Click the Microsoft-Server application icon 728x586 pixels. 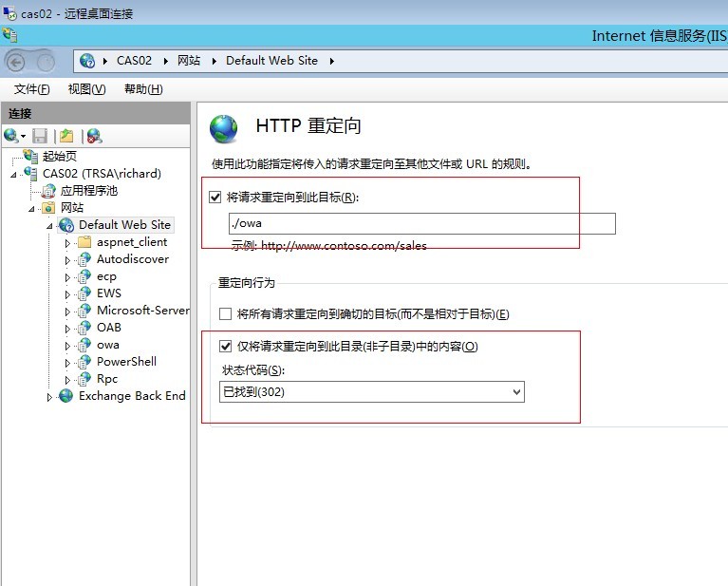(84, 311)
